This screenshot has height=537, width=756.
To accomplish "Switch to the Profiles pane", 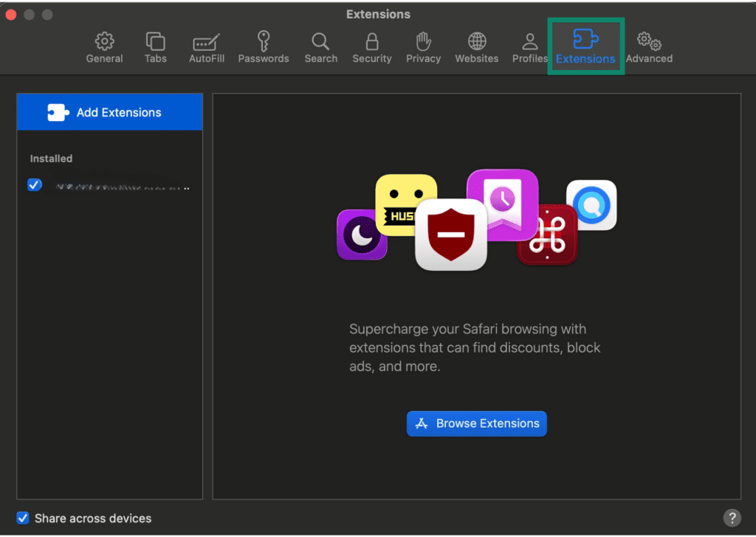I will [529, 47].
